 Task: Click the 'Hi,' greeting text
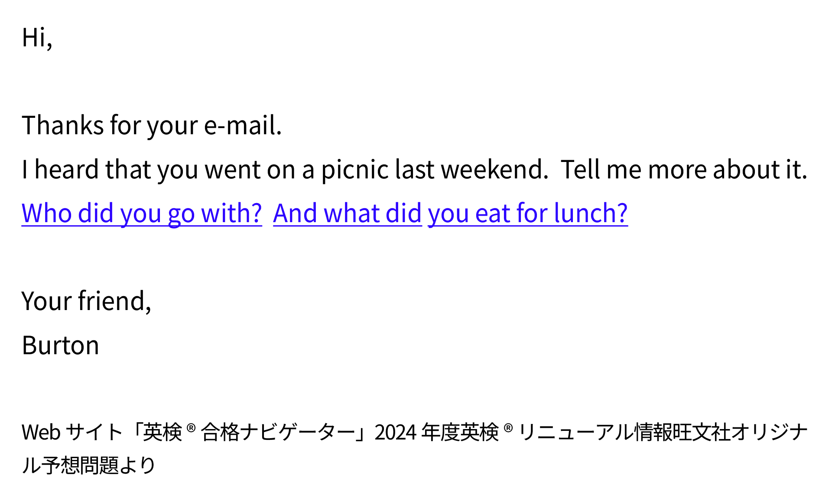[x=37, y=38]
